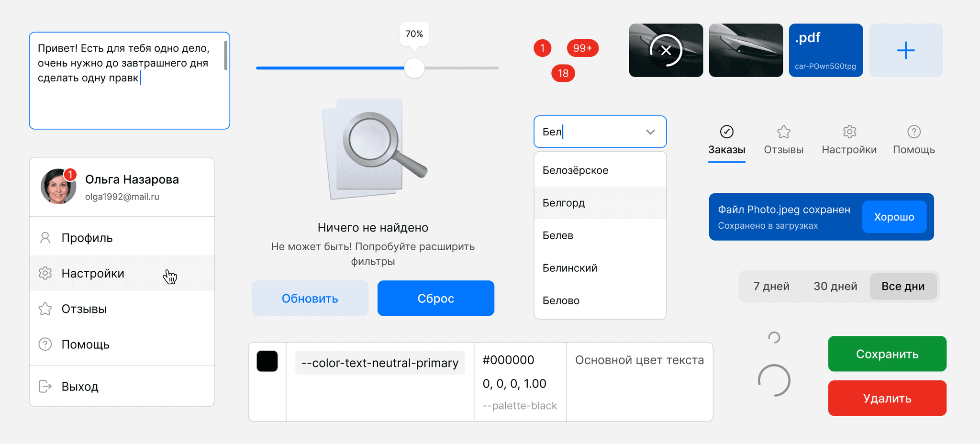
Task: Select the Все дни segment
Action: click(x=902, y=286)
